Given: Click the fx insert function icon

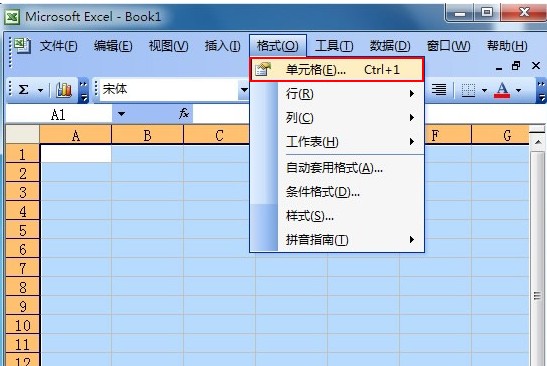Looking at the screenshot, I should 183,113.
